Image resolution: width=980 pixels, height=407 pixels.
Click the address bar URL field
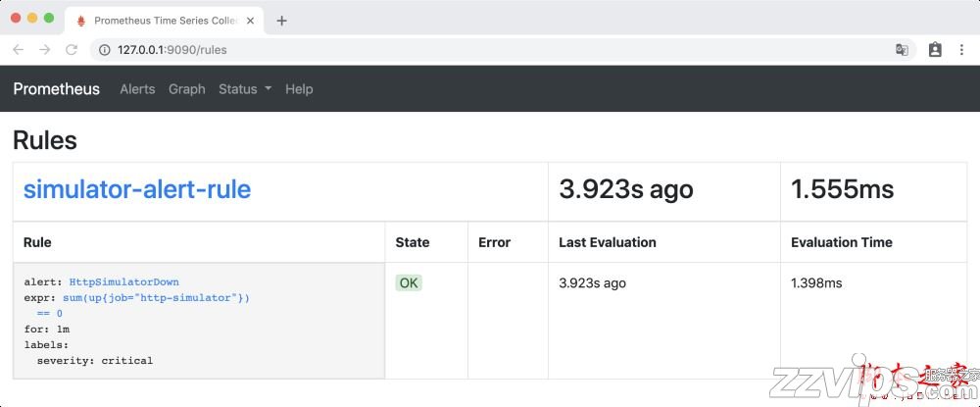pyautogui.click(x=490, y=49)
